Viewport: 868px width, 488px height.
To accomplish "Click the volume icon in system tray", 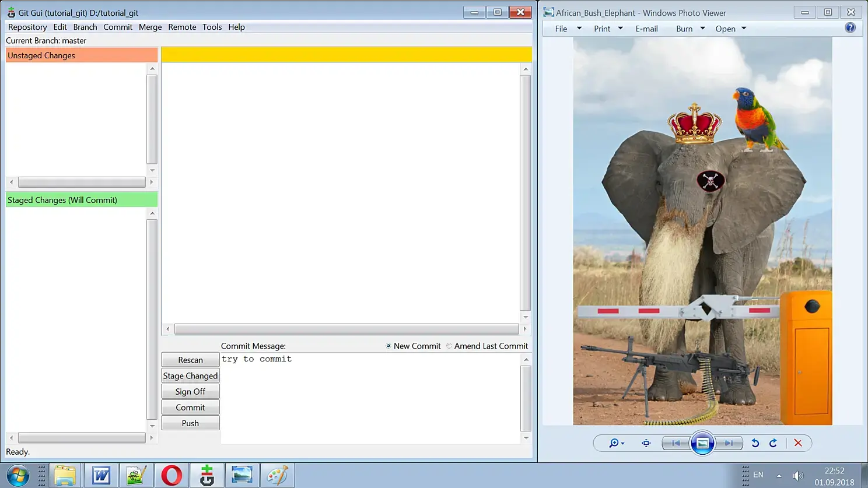I will [798, 476].
